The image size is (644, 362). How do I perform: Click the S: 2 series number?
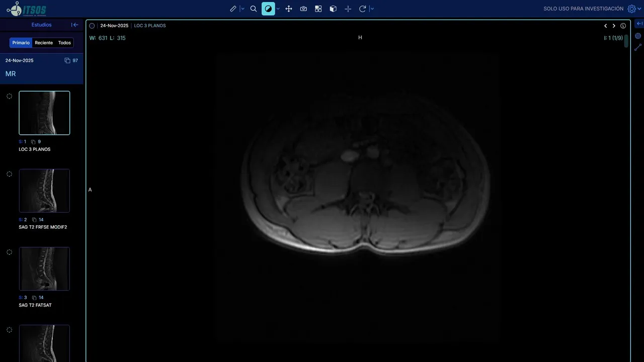point(23,220)
